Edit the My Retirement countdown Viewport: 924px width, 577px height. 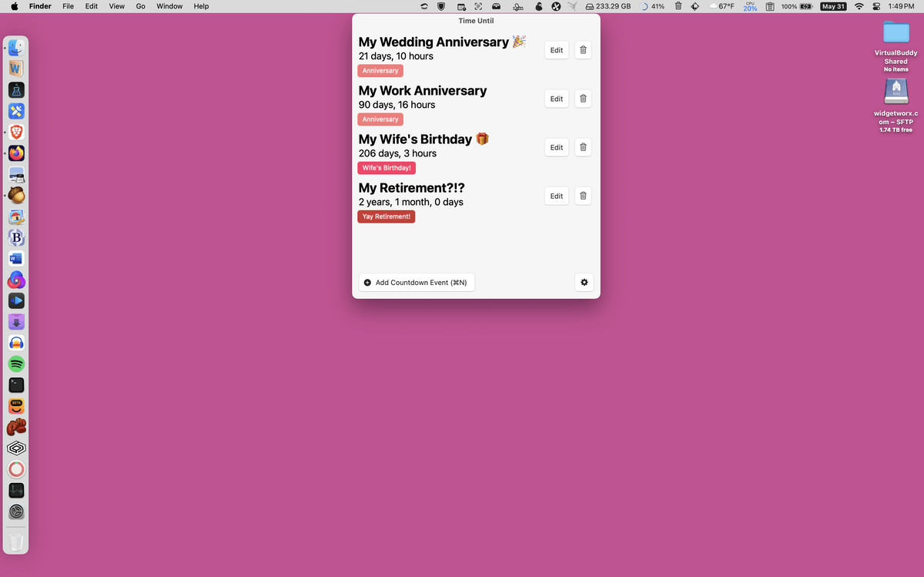click(557, 196)
